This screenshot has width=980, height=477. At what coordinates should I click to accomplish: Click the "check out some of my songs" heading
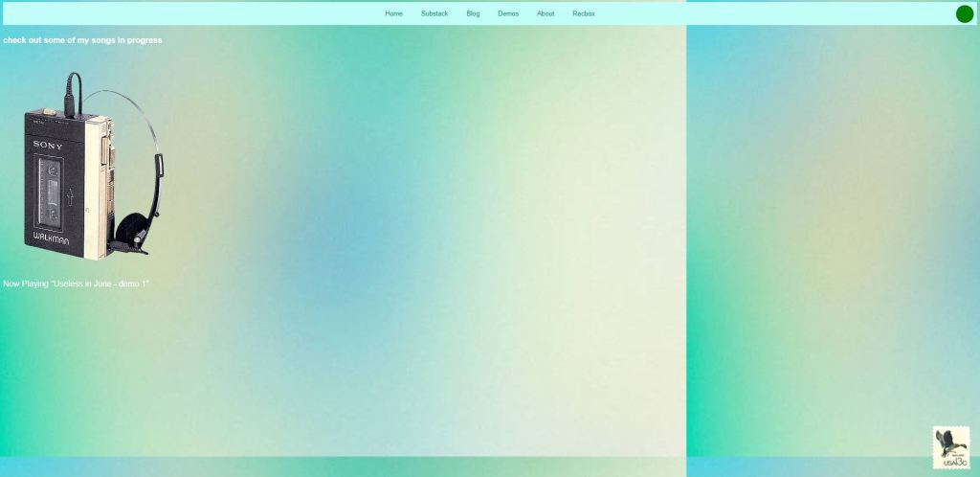pos(82,40)
